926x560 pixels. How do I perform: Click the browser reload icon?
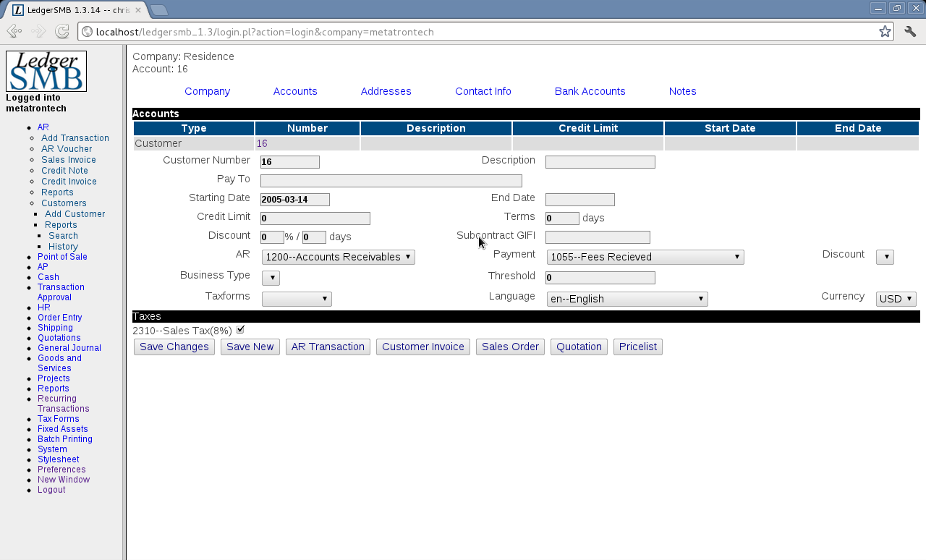[x=62, y=31]
